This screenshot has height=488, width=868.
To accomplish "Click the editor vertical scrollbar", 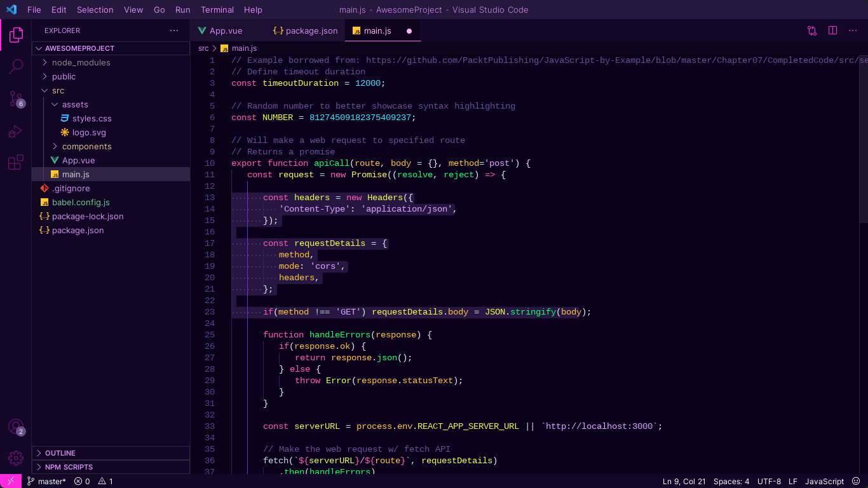I will [x=864, y=139].
